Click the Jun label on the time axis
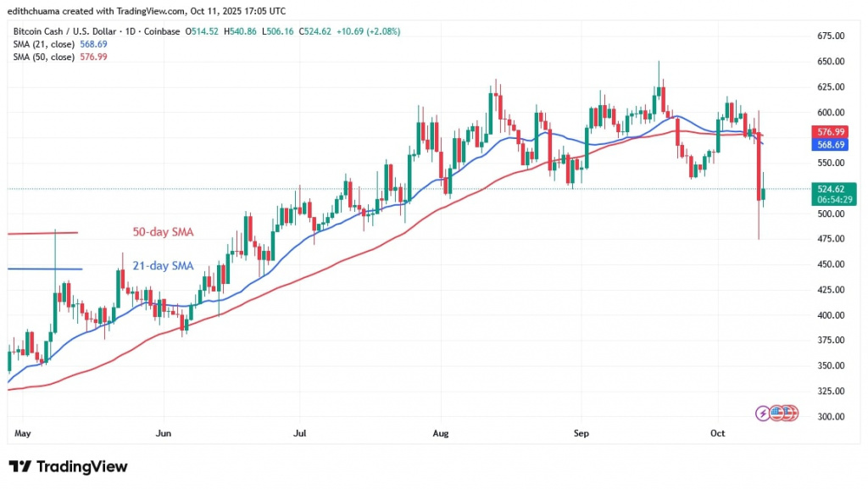The image size is (868, 489). tap(164, 433)
